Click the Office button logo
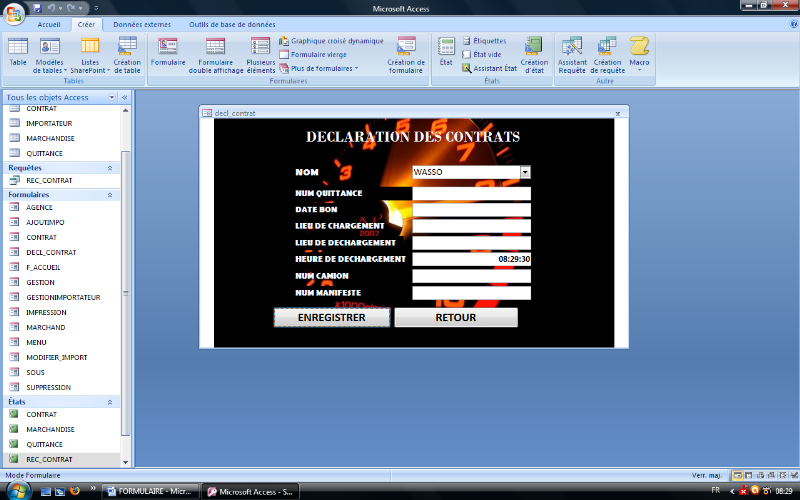This screenshot has height=500, width=800. (14, 14)
